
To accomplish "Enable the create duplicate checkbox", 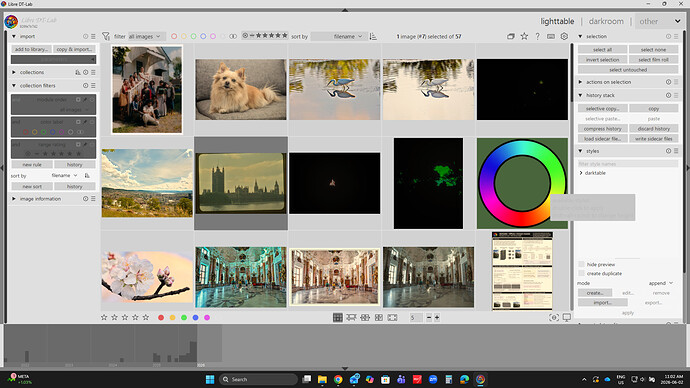I will 581,273.
